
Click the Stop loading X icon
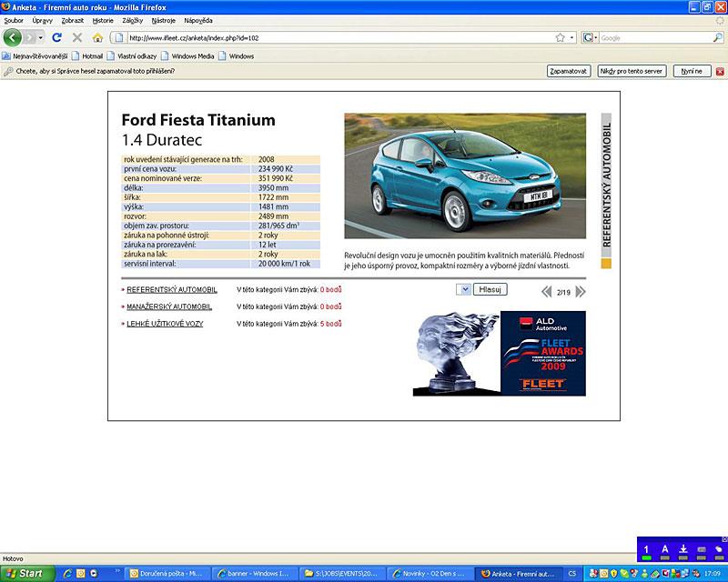(77, 37)
